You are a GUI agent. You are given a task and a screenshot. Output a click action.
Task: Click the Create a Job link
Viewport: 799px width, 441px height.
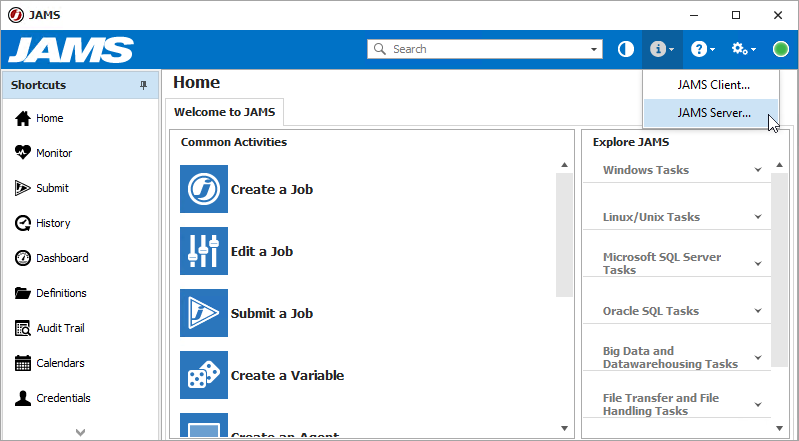tap(272, 190)
